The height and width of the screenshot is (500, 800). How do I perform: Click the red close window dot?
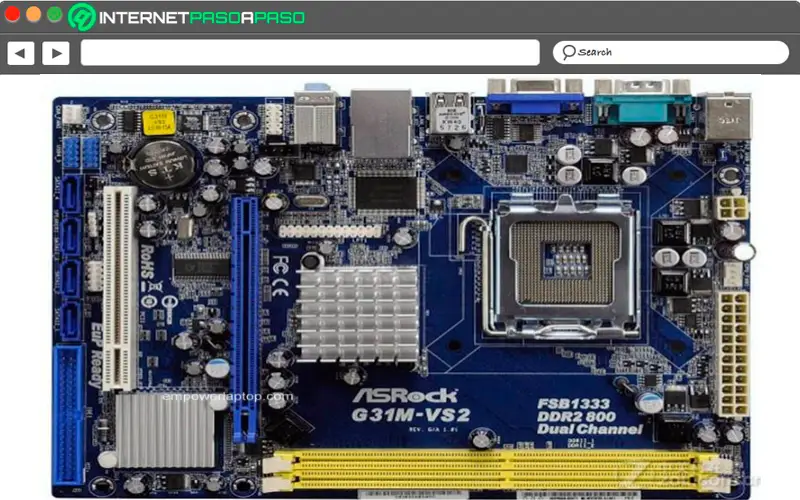pyautogui.click(x=12, y=14)
